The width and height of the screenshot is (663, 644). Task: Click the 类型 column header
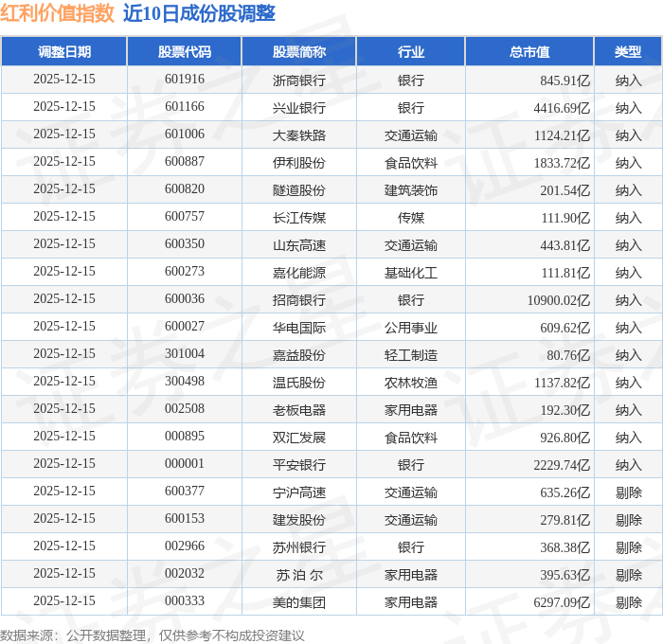tap(628, 51)
